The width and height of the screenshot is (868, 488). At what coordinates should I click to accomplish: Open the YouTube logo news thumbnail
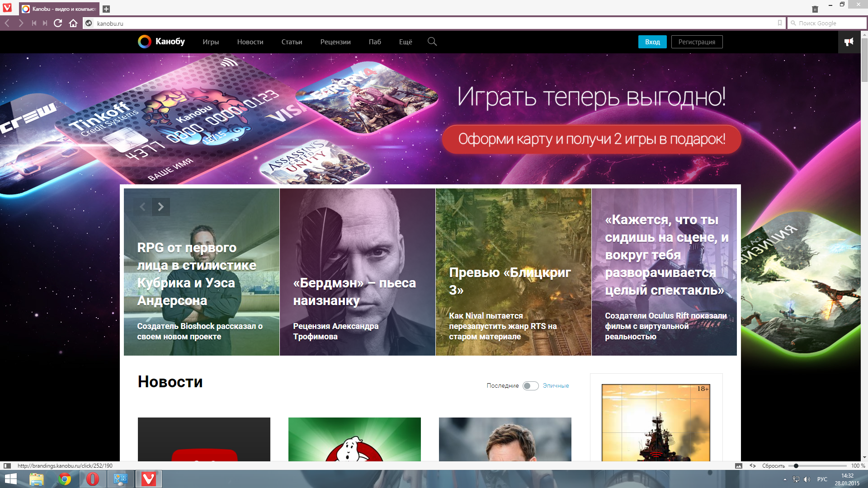click(204, 439)
